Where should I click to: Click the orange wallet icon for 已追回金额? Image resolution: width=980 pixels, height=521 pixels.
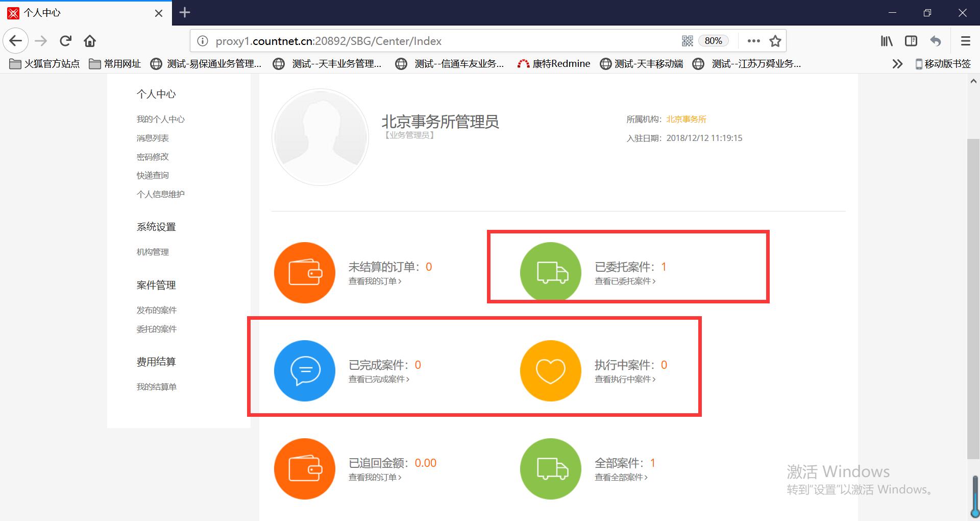point(305,469)
